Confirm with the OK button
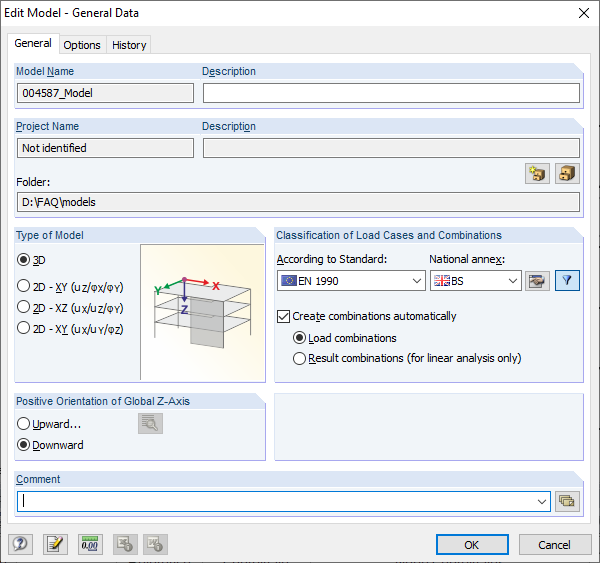 click(x=472, y=545)
